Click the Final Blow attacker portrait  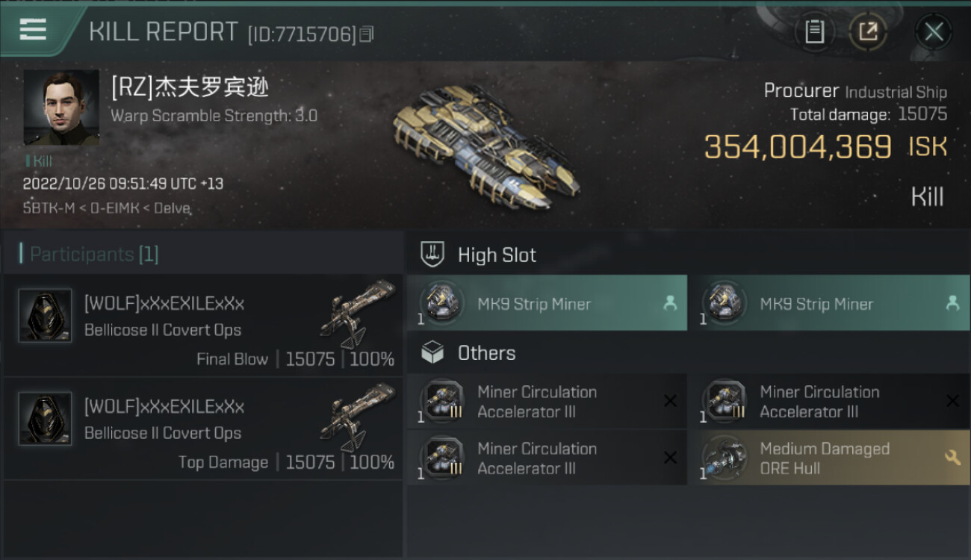tap(45, 316)
